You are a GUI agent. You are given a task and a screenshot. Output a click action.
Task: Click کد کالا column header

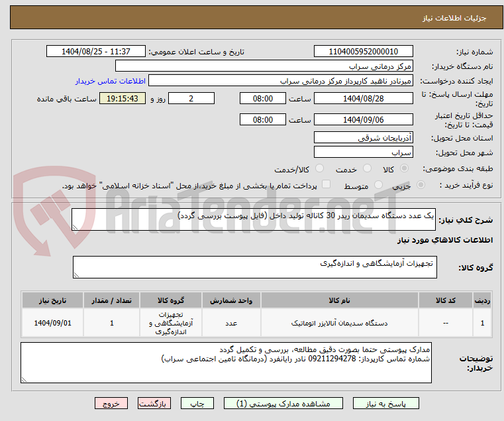446,300
